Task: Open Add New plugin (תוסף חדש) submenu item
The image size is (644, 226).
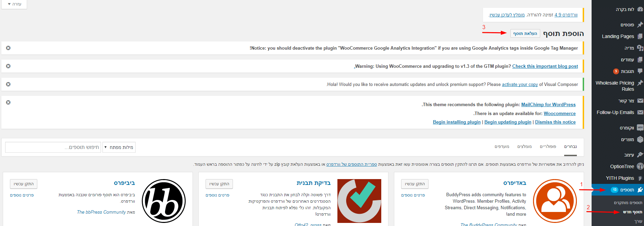Action: click(x=632, y=212)
